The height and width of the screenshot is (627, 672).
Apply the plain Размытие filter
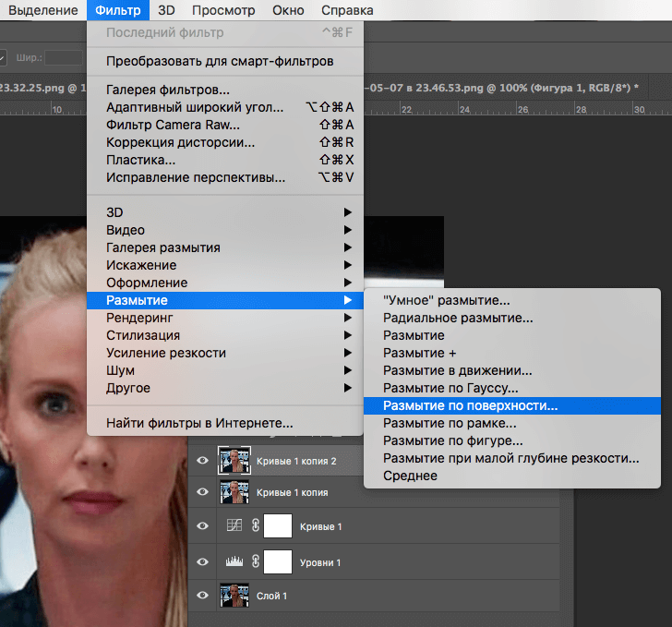[512, 336]
